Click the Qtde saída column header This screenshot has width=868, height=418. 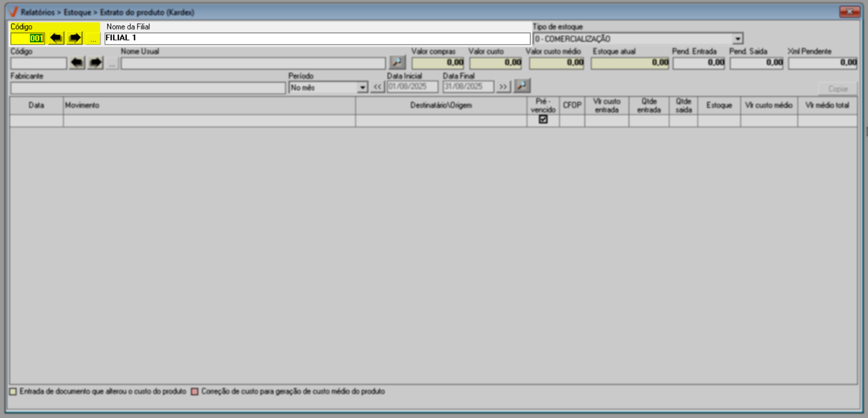pos(684,105)
